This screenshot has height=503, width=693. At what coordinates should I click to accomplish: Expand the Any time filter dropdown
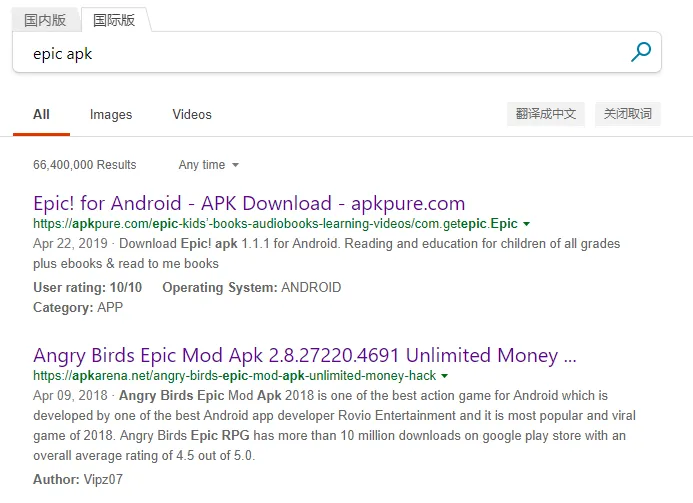coord(209,165)
